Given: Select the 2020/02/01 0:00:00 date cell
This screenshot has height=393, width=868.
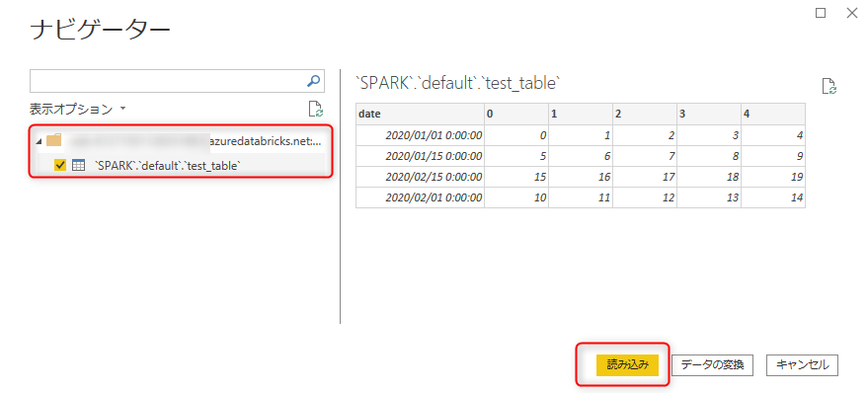Looking at the screenshot, I should coord(420,197).
